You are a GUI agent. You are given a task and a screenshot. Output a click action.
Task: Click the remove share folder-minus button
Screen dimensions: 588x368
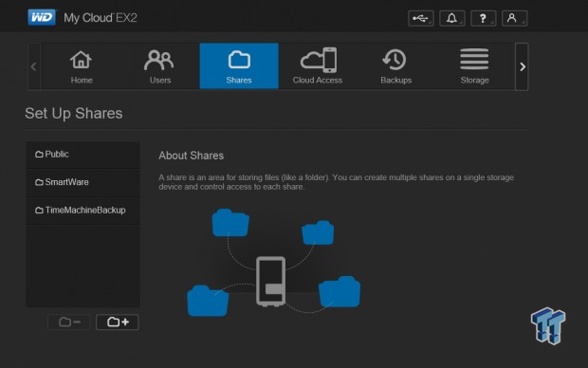click(x=69, y=322)
